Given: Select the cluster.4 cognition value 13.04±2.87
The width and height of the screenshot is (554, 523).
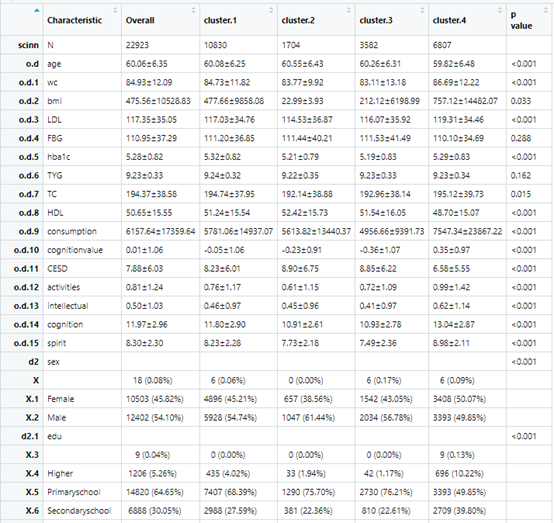Looking at the screenshot, I should (x=454, y=324).
